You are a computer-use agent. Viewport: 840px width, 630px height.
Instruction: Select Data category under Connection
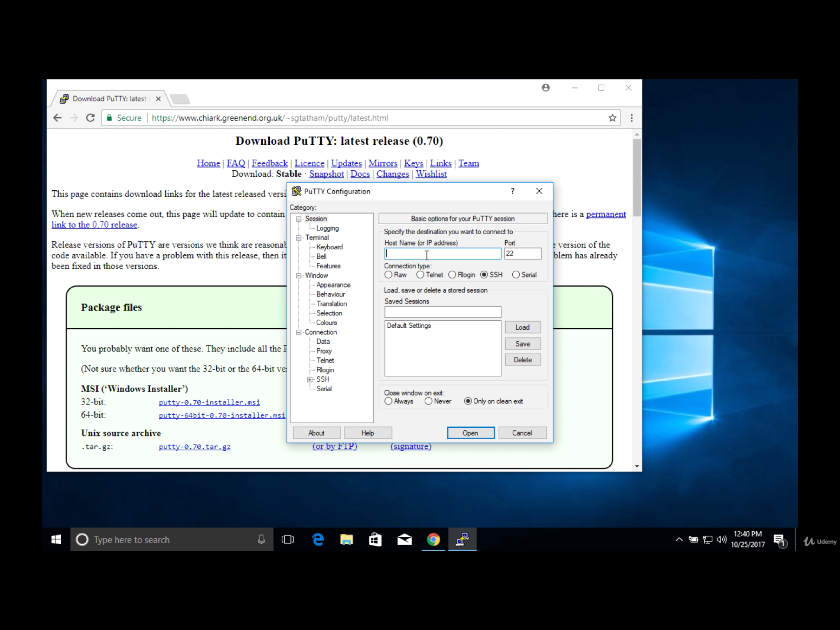323,342
